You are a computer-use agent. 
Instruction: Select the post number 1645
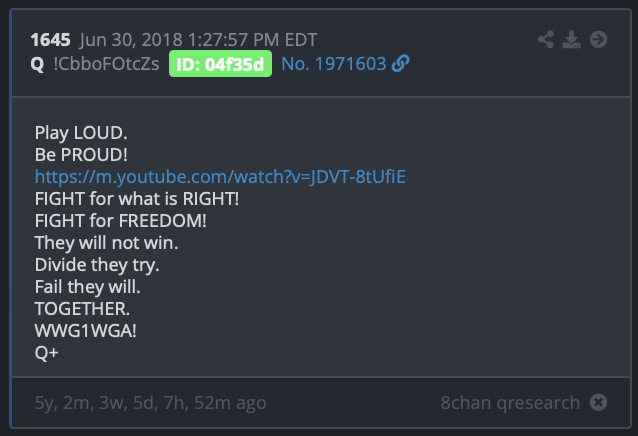(50, 40)
